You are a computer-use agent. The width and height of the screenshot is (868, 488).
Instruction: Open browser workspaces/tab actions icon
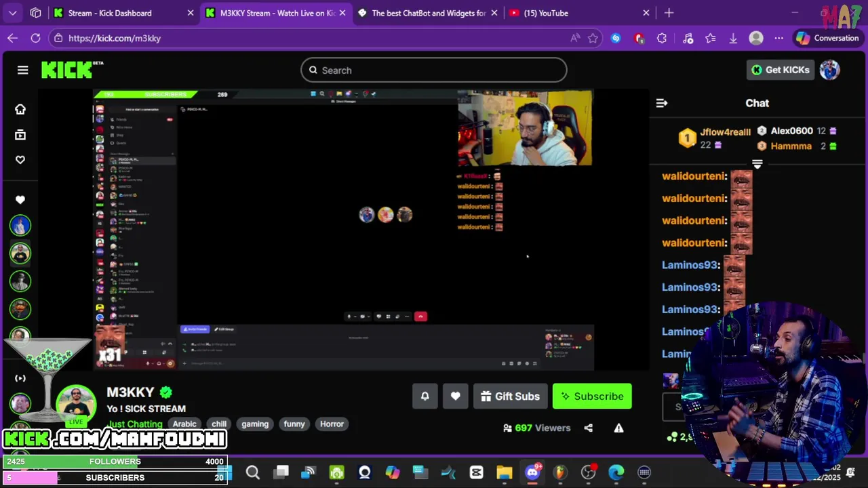[x=36, y=13]
